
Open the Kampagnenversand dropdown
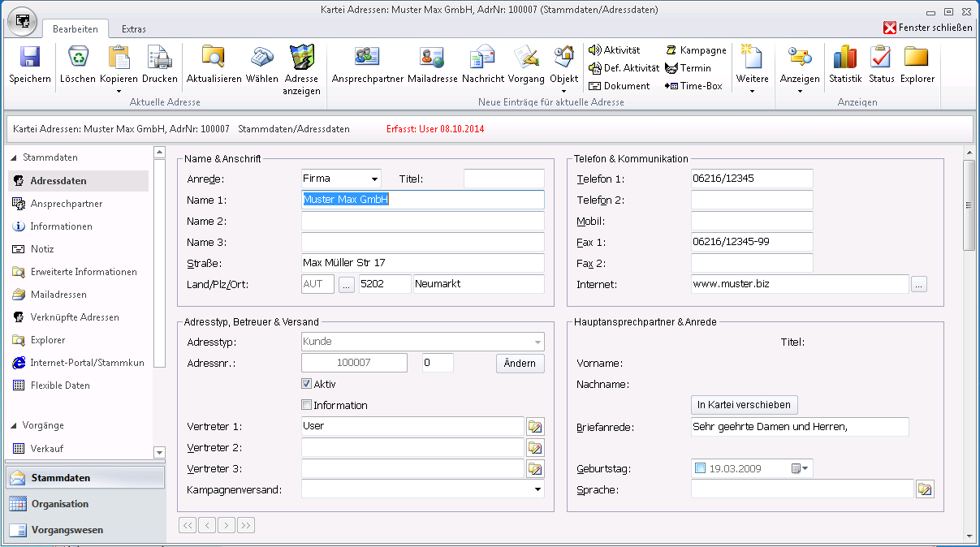coord(537,489)
